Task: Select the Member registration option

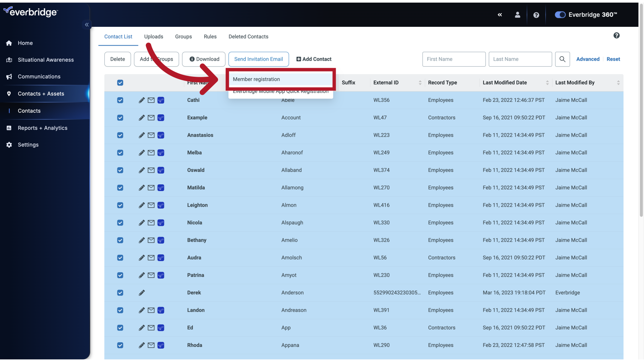Action: (x=280, y=79)
